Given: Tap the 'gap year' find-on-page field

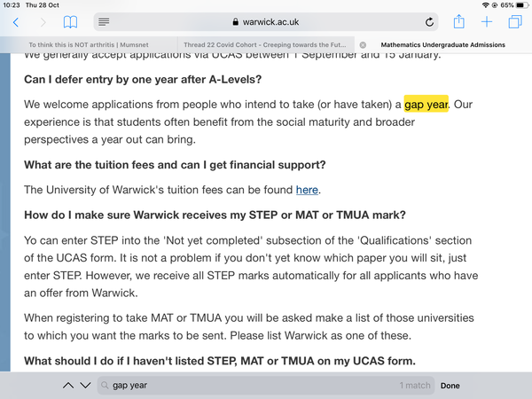Looking at the screenshot, I should [266, 386].
